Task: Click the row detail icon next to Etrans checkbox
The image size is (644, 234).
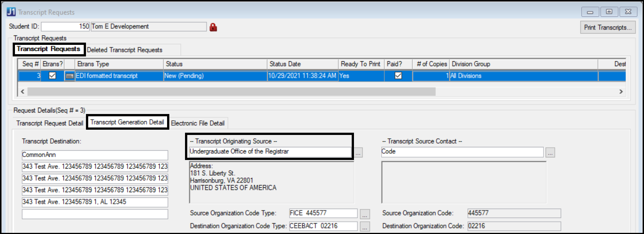Action: point(70,76)
